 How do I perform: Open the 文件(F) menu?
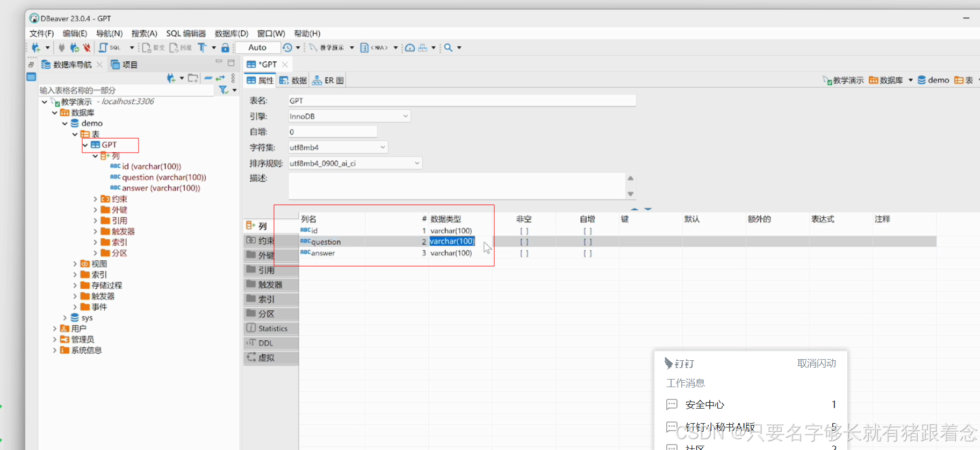point(41,33)
